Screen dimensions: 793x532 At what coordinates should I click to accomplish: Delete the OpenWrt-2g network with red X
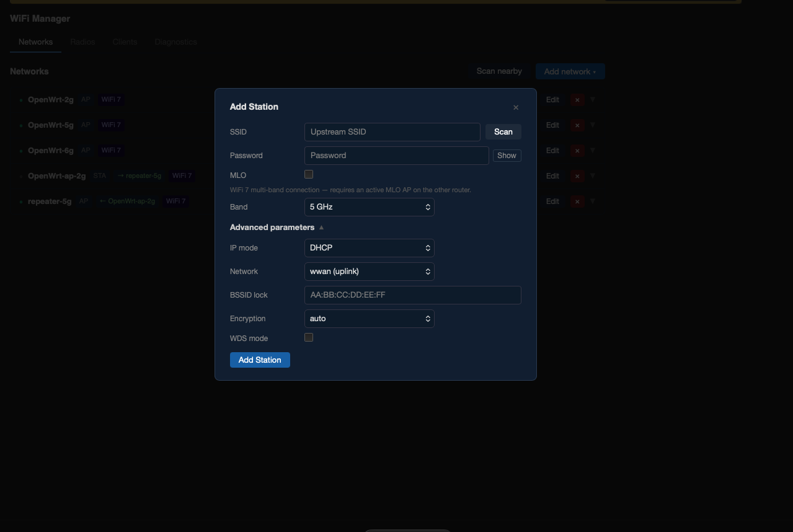pos(577,100)
